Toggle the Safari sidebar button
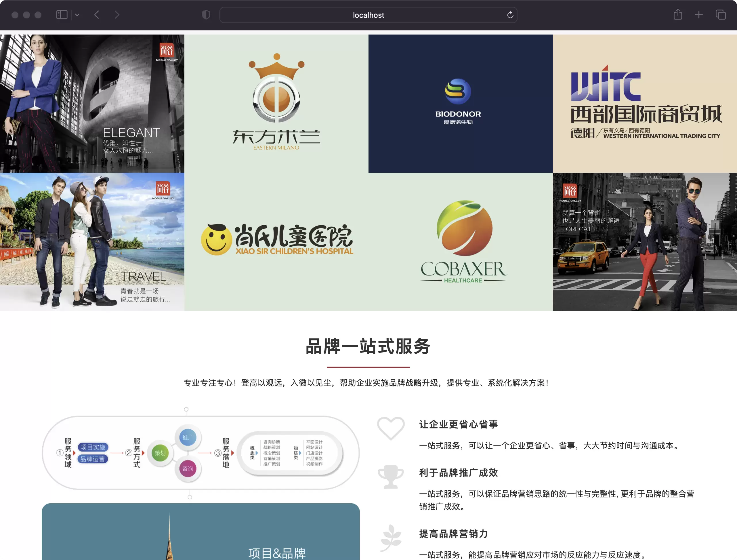The height and width of the screenshot is (560, 737). pos(62,15)
